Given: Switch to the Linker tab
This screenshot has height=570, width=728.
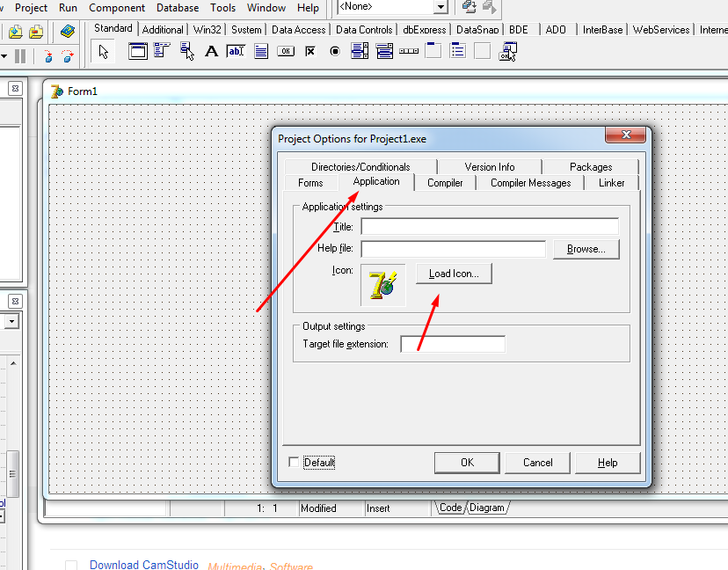Looking at the screenshot, I should pyautogui.click(x=612, y=182).
